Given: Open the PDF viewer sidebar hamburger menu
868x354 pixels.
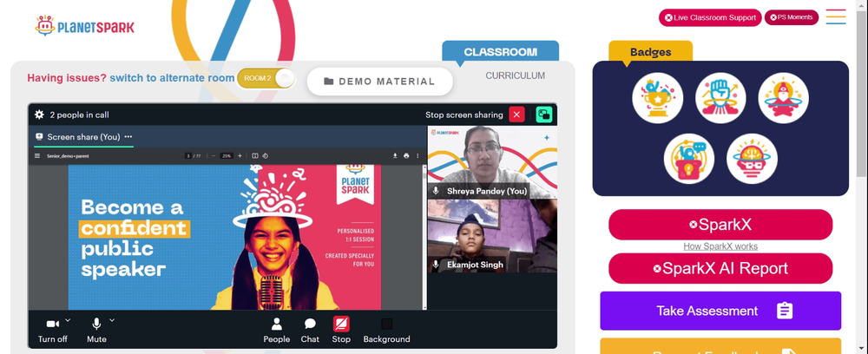Looking at the screenshot, I should [37, 156].
